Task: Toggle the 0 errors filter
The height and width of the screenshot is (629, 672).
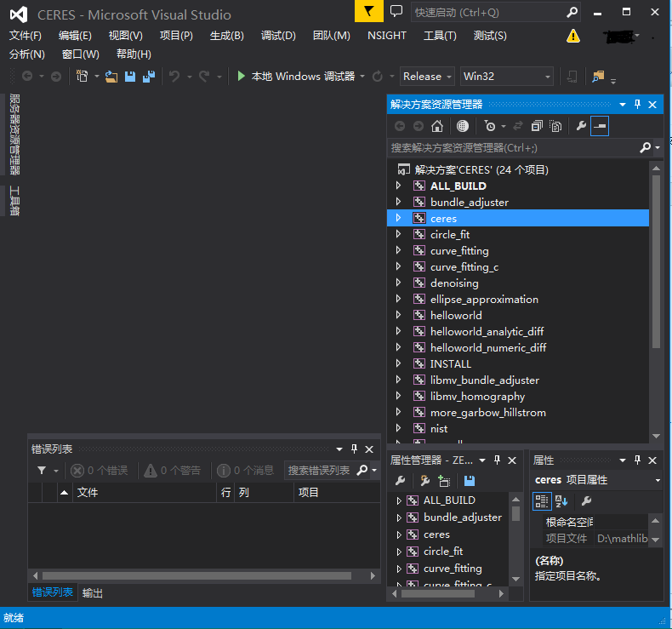Action: tap(100, 471)
